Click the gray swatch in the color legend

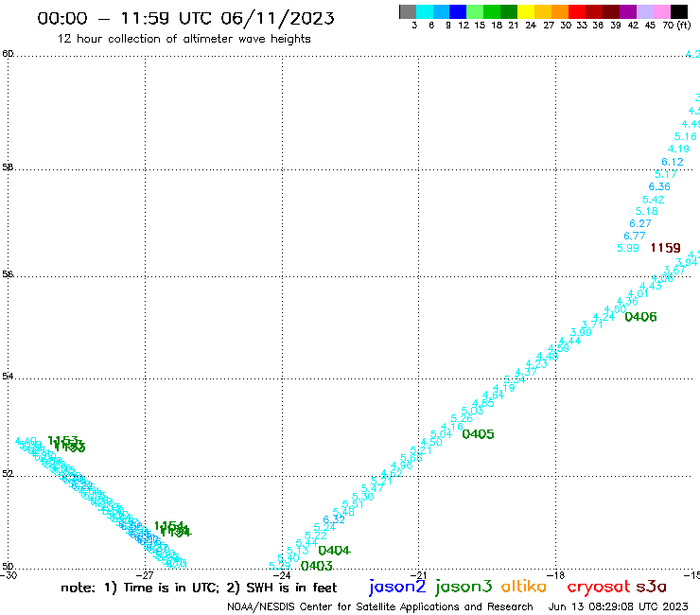pyautogui.click(x=408, y=11)
